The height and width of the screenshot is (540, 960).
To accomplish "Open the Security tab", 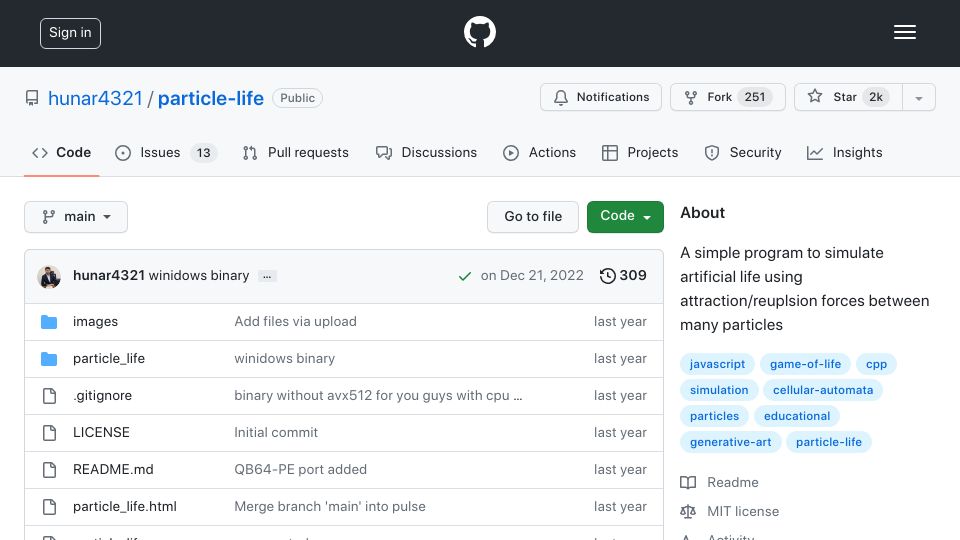I will click(x=743, y=152).
